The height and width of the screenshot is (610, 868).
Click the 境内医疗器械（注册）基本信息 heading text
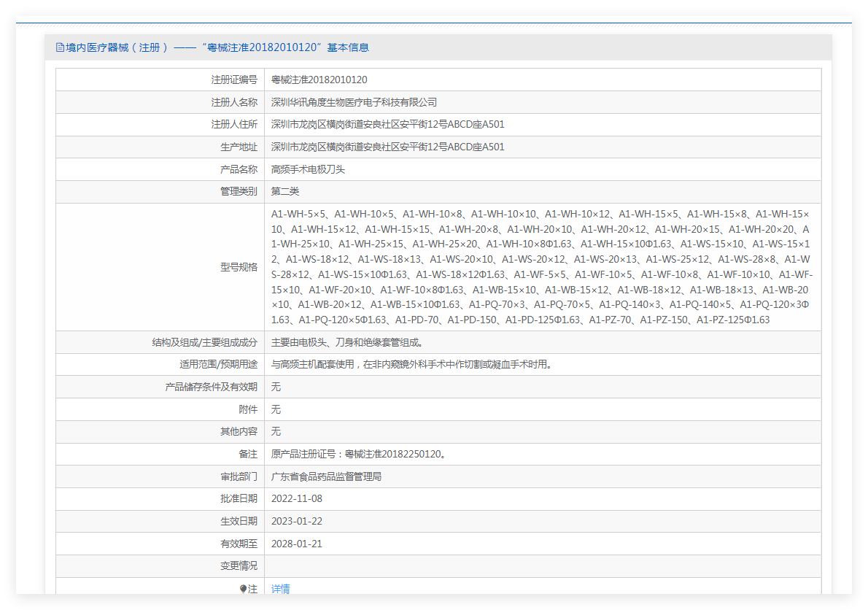(x=217, y=47)
